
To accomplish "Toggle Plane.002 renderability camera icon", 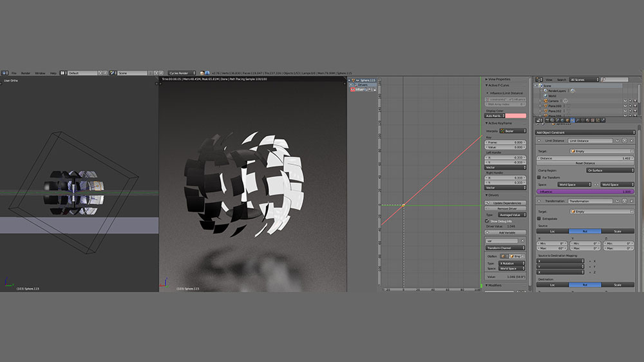I will (x=635, y=111).
